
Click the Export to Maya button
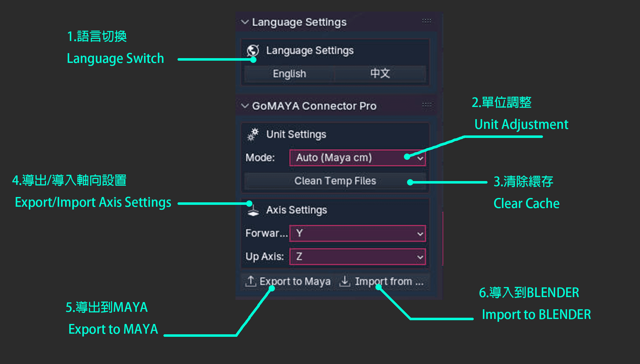click(x=288, y=281)
